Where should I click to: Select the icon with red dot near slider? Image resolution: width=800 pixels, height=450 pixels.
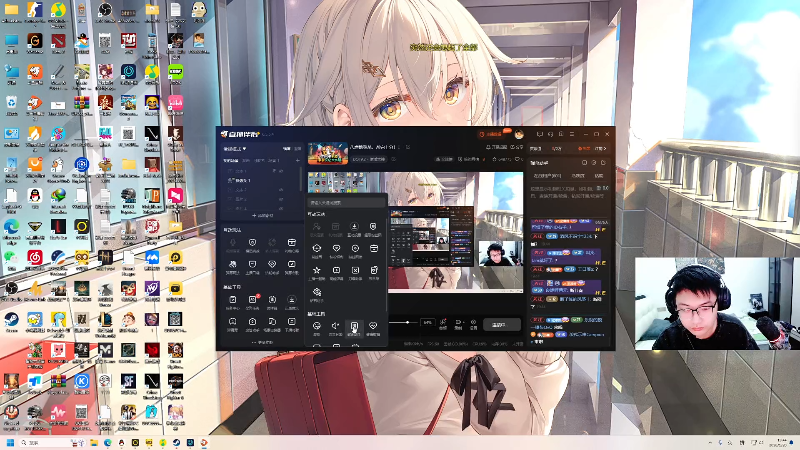(x=443, y=322)
